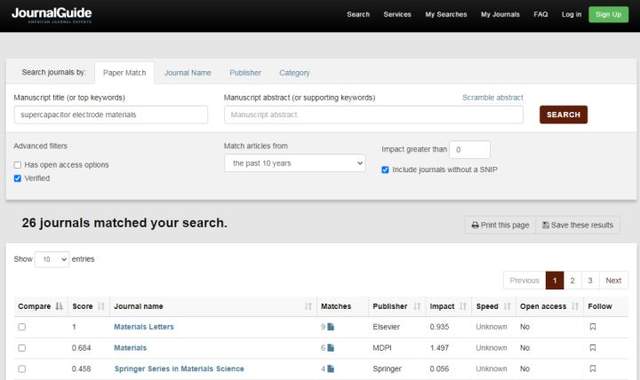Open Services in top navigation
This screenshot has width=640, height=380.
(397, 14)
